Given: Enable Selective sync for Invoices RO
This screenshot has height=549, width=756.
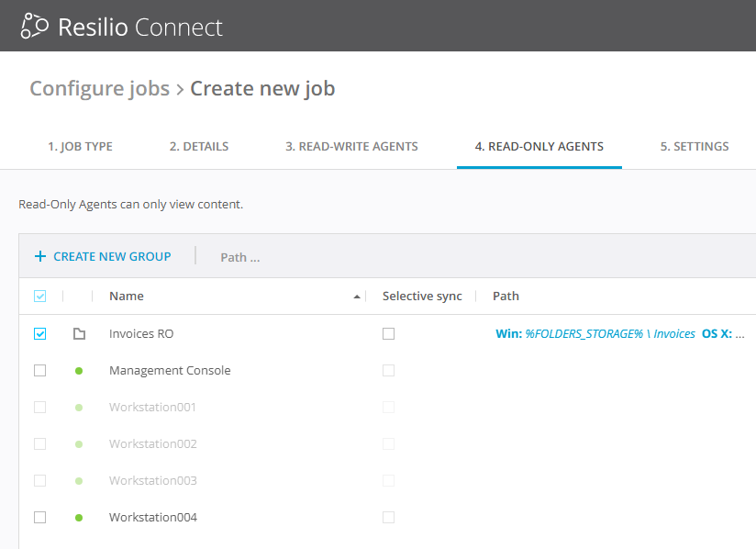Looking at the screenshot, I should (388, 334).
